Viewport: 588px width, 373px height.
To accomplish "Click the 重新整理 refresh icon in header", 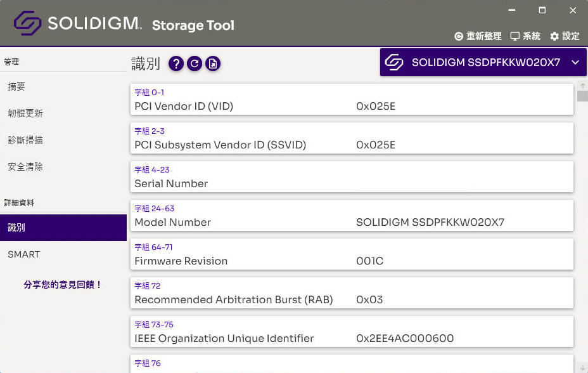I will (459, 36).
